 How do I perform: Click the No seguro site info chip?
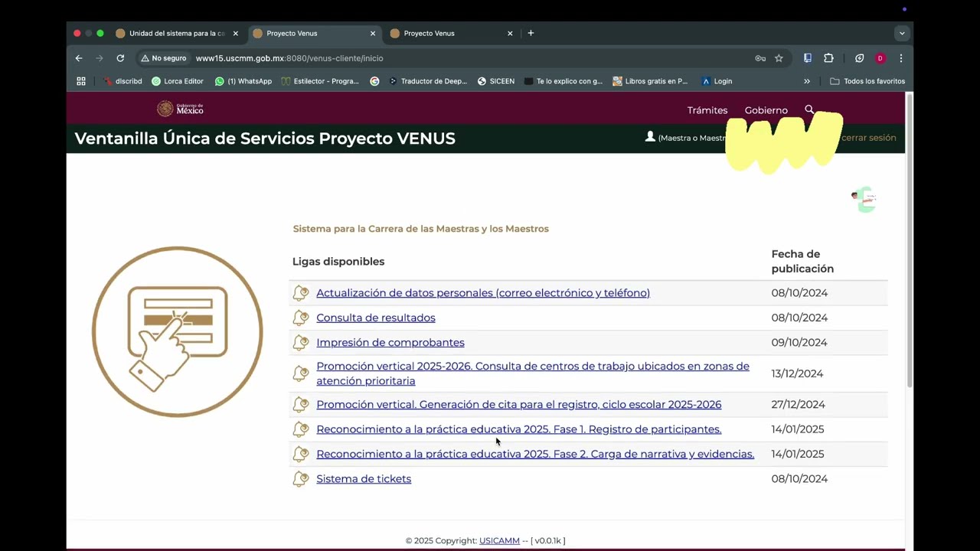(164, 58)
